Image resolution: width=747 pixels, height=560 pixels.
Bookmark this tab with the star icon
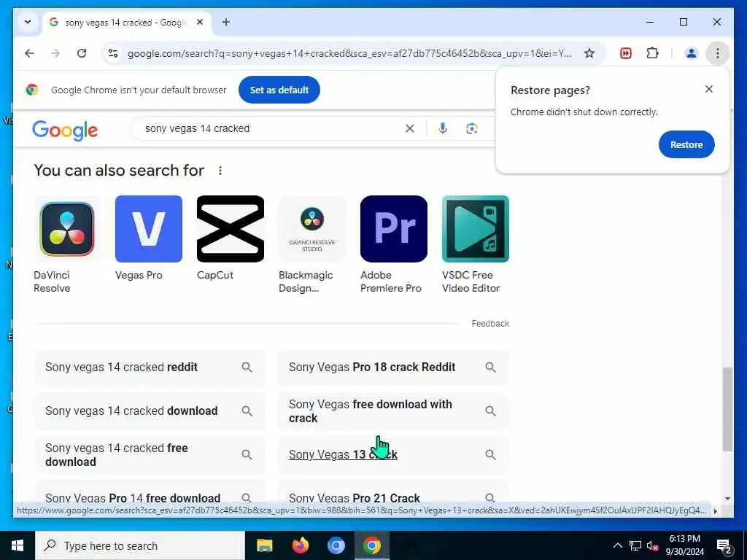tap(589, 53)
